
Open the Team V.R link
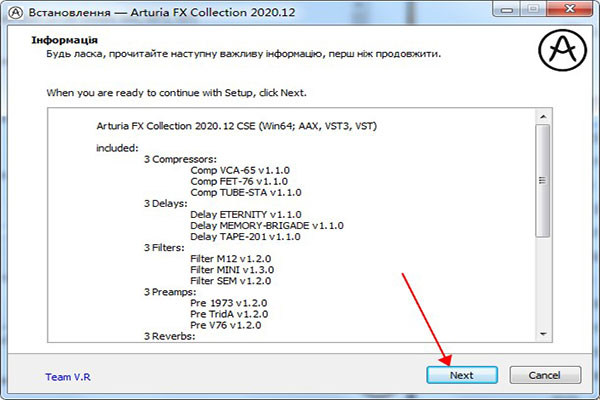(x=68, y=377)
